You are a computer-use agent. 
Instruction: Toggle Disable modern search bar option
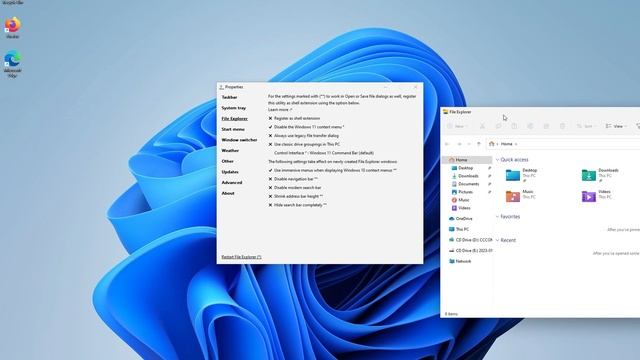[x=295, y=188]
